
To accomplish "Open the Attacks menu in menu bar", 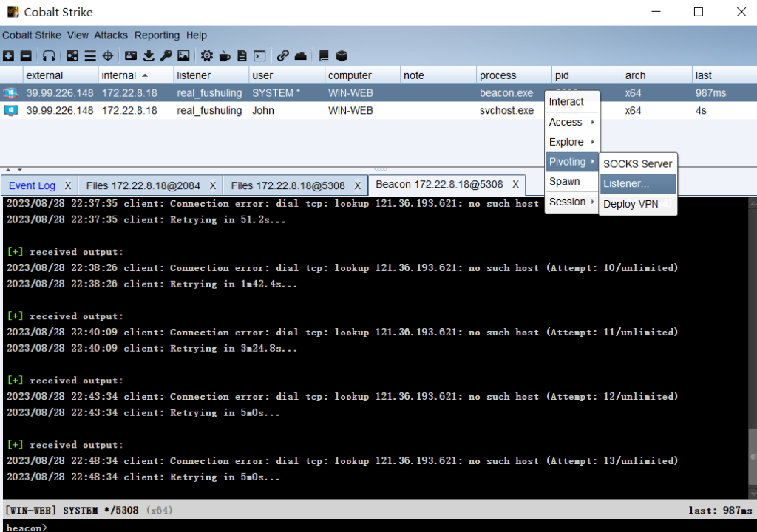I will 111,35.
